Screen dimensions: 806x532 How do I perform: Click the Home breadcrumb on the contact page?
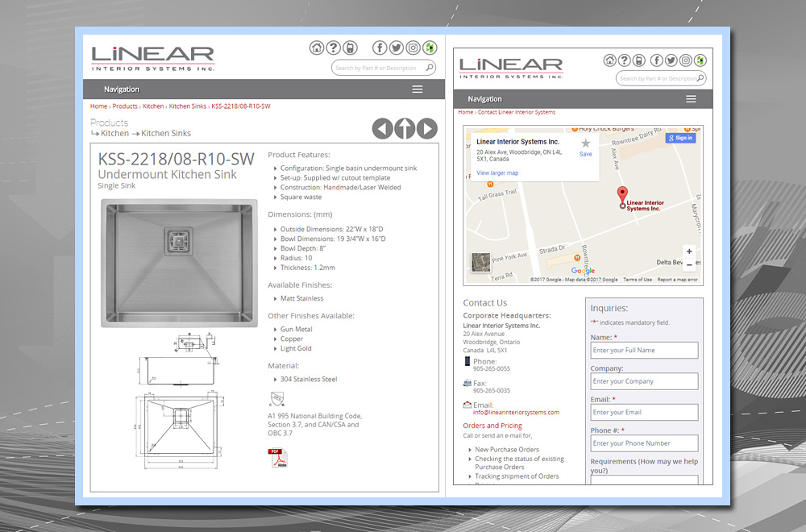coord(466,112)
